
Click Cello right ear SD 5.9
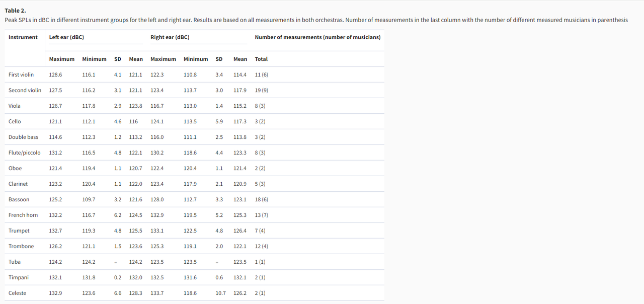pyautogui.click(x=219, y=121)
